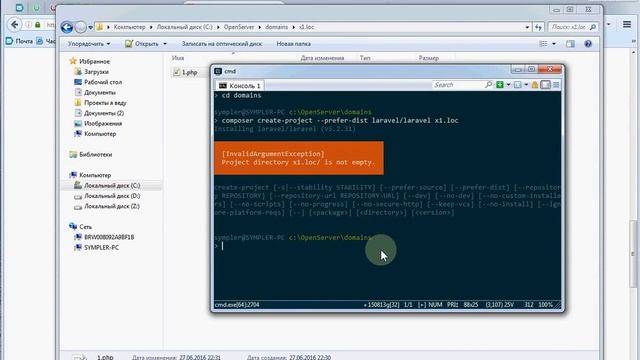This screenshot has height=360, width=640.
Task: Click the 100% zoom value in ConEmu status bar
Action: tap(545, 304)
